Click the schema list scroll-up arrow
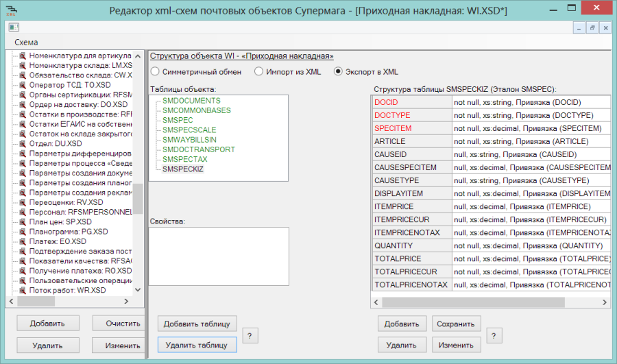 tap(138, 56)
